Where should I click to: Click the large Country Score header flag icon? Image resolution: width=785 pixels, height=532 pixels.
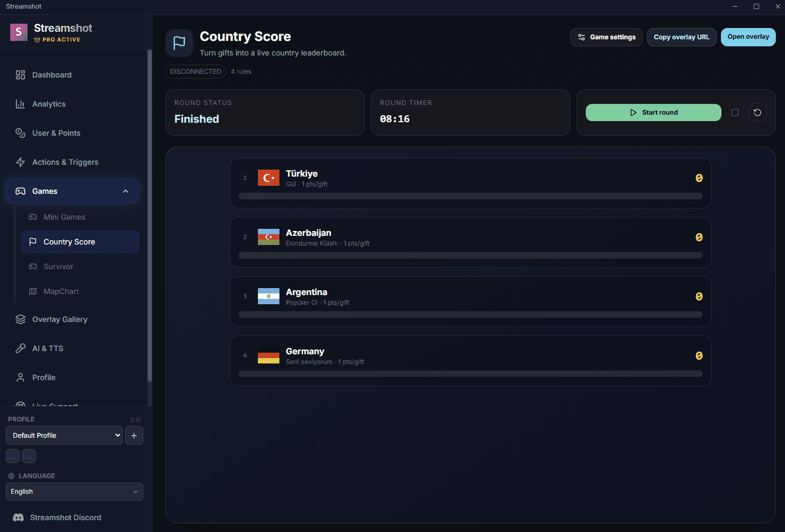pos(179,43)
